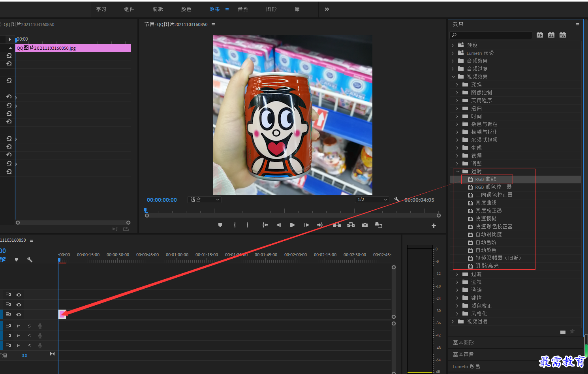Click the Mark In bracket button
Screen dimensions: 588x374
(235, 225)
